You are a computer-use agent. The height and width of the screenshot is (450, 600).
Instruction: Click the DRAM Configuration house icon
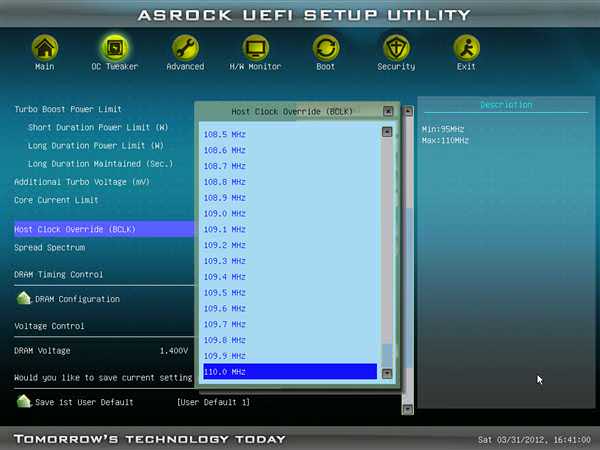[x=24, y=298]
